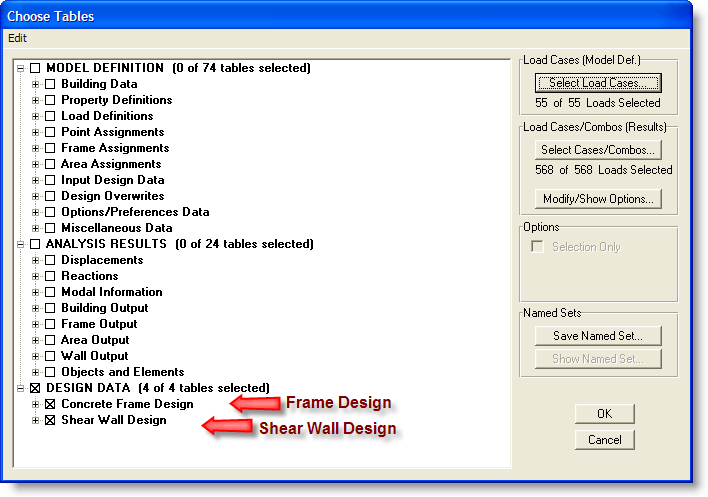708x497 pixels.
Task: Click the Select Load Cases button
Action: point(599,83)
